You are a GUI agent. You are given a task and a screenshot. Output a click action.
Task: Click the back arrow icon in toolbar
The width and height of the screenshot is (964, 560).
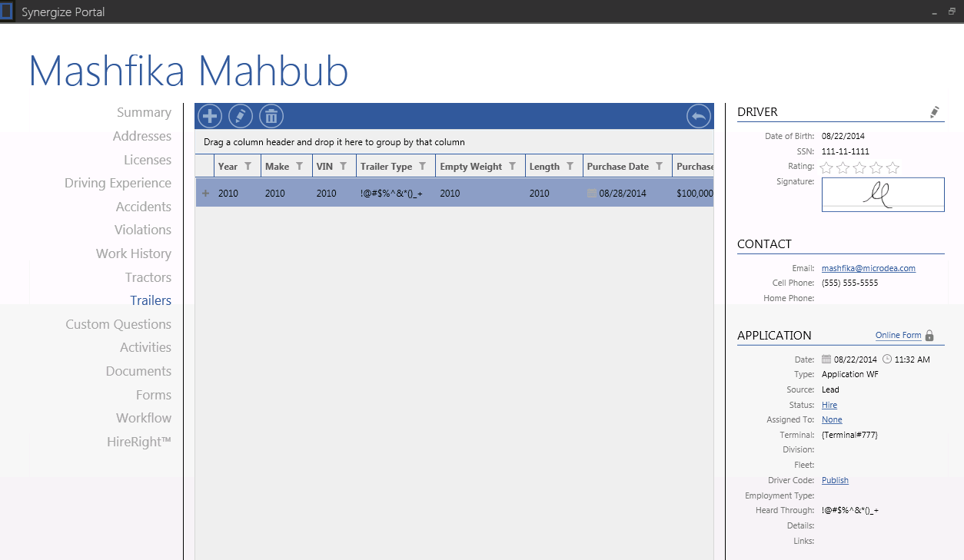pyautogui.click(x=699, y=116)
